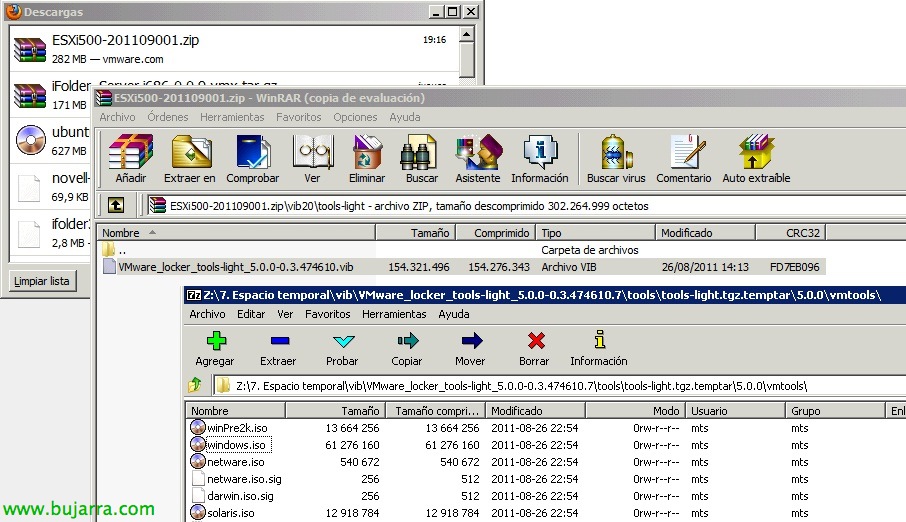Screen dimensions: 906x522
Task: Open Ayuda menu in 7-Zip
Action: 454,314
